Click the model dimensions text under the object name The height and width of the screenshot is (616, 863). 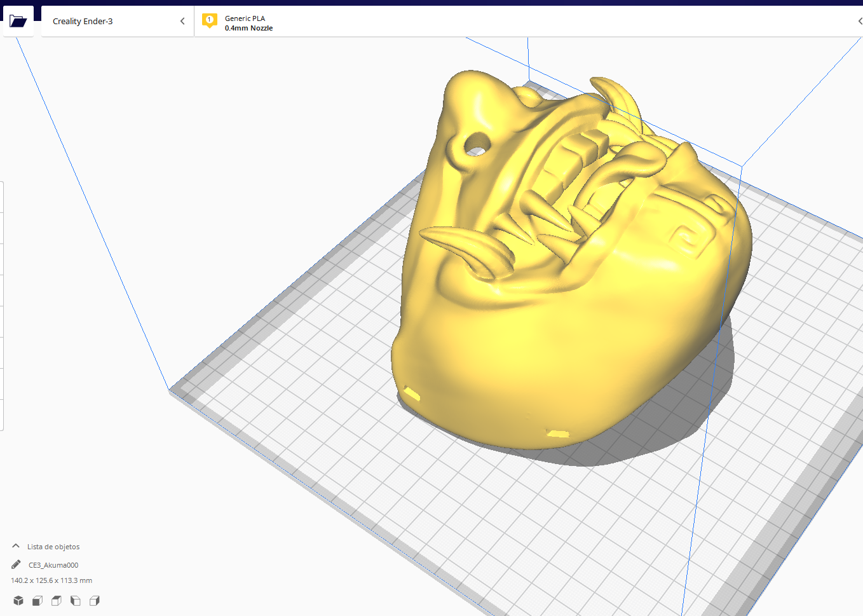[x=51, y=580]
